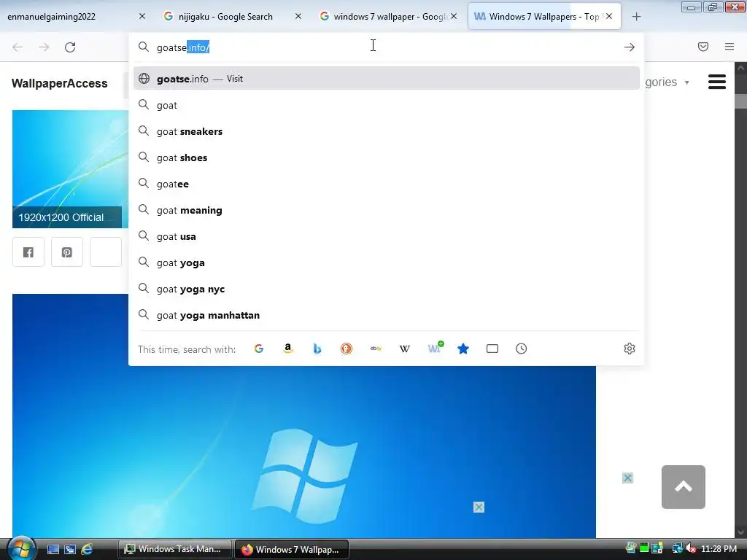Screen dimensions: 747x560
Task: Close the ad beside the scroll-to-top button
Action: click(627, 478)
